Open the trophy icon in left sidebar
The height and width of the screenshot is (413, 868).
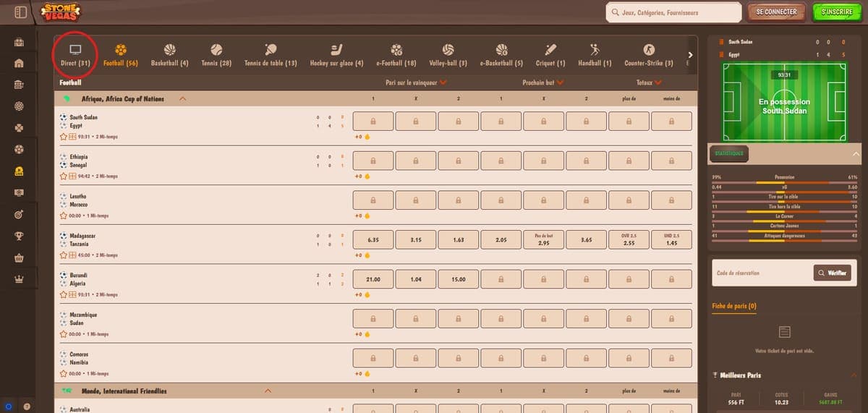pyautogui.click(x=20, y=235)
